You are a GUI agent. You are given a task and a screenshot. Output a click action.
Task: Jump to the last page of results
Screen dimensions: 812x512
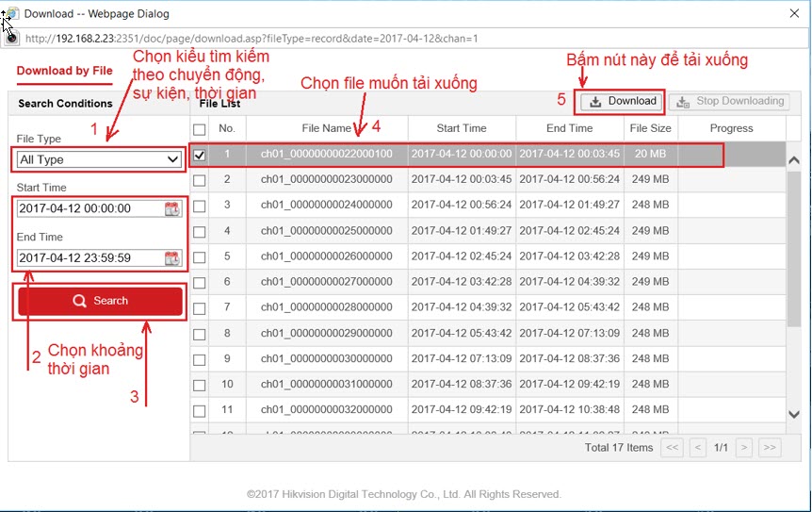769,447
